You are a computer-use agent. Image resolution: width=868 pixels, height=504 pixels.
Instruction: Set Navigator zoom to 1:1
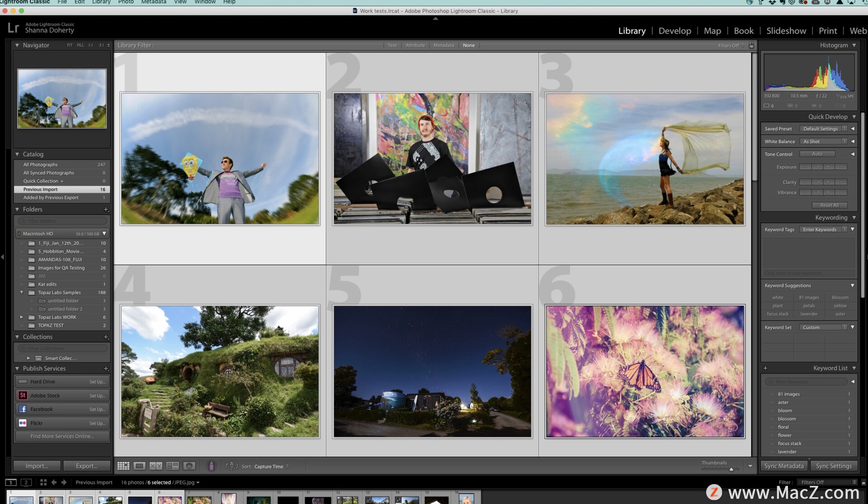click(90, 45)
